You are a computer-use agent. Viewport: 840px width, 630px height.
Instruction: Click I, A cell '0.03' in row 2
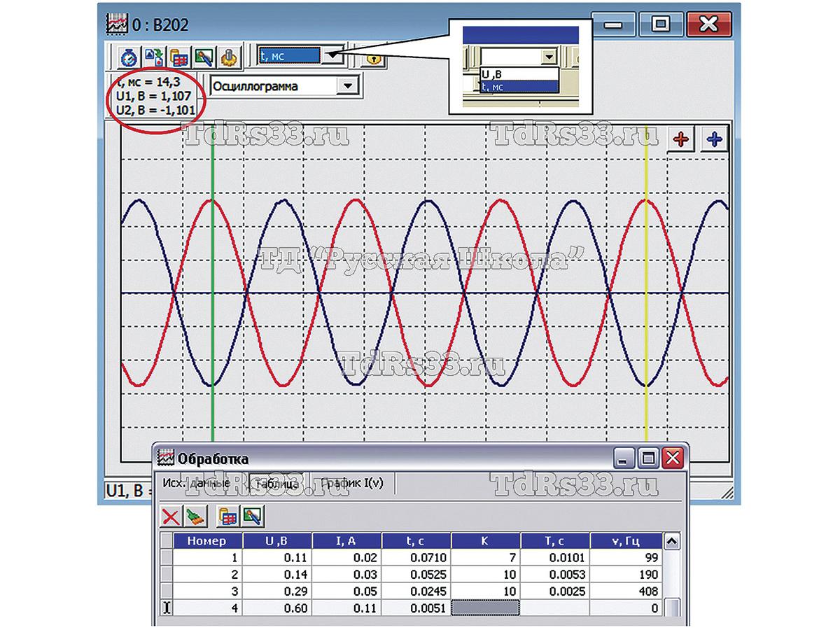346,575
